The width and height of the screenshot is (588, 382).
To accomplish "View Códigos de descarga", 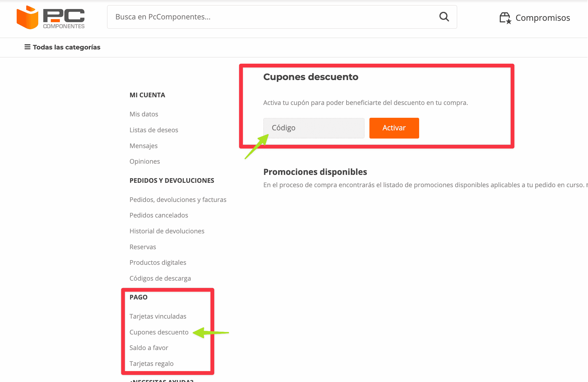I will [160, 278].
